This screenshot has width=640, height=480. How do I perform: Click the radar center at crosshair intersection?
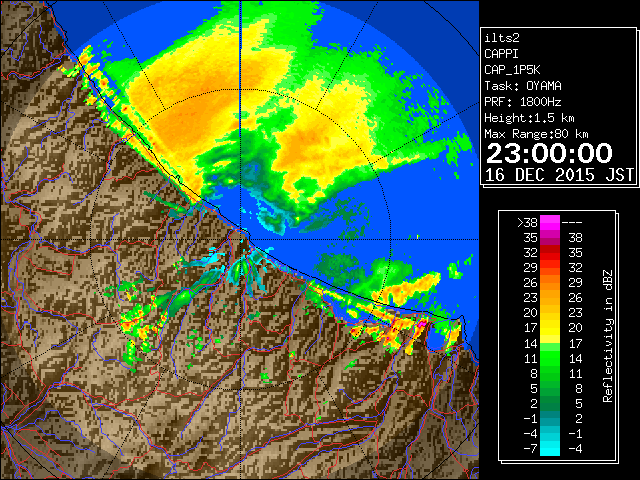point(241,240)
